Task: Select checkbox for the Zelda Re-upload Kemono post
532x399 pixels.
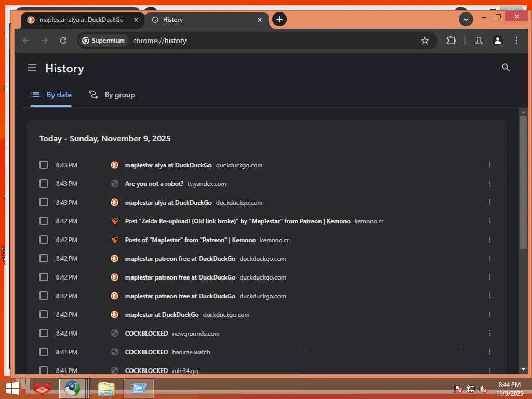Action: pos(44,221)
